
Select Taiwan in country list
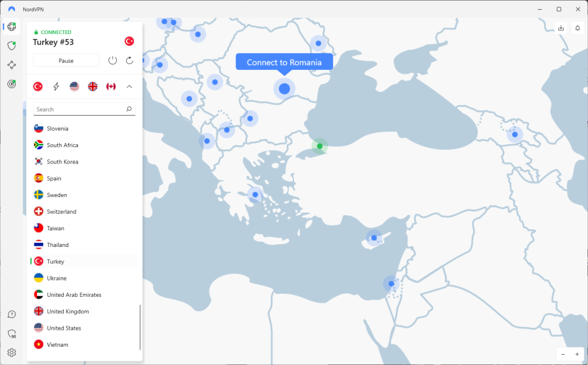85,228
